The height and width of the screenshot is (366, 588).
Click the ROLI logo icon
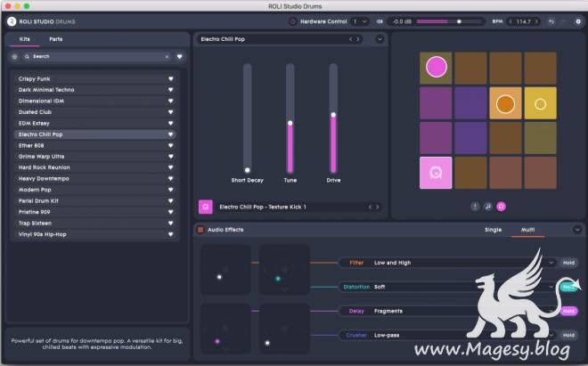coord(12,21)
